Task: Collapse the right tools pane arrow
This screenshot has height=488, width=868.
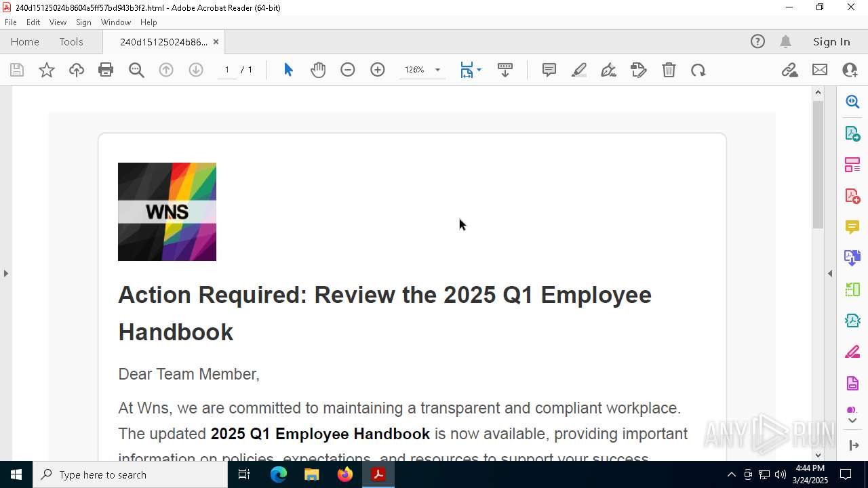Action: point(830,273)
